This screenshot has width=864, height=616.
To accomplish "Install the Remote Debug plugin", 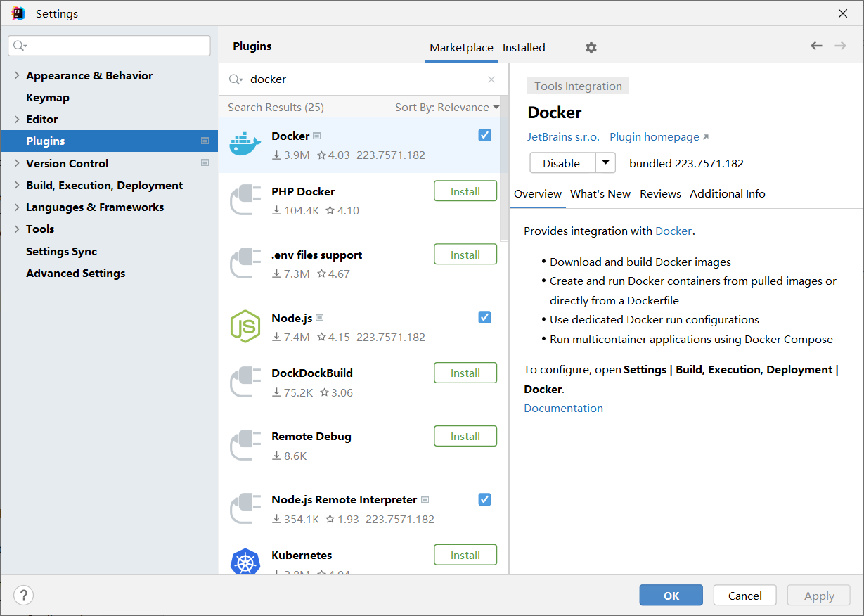I will pos(465,436).
